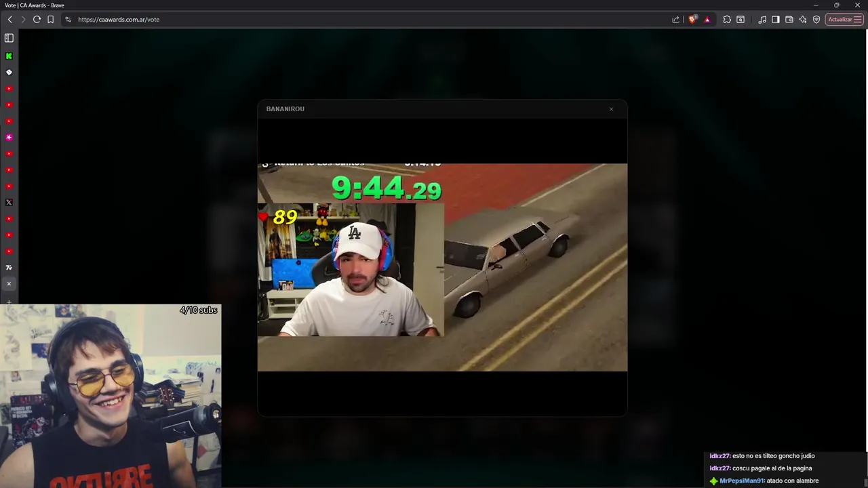Open Brave Shields lion icon
Image resolution: width=868 pixels, height=488 pixels.
click(x=692, y=20)
